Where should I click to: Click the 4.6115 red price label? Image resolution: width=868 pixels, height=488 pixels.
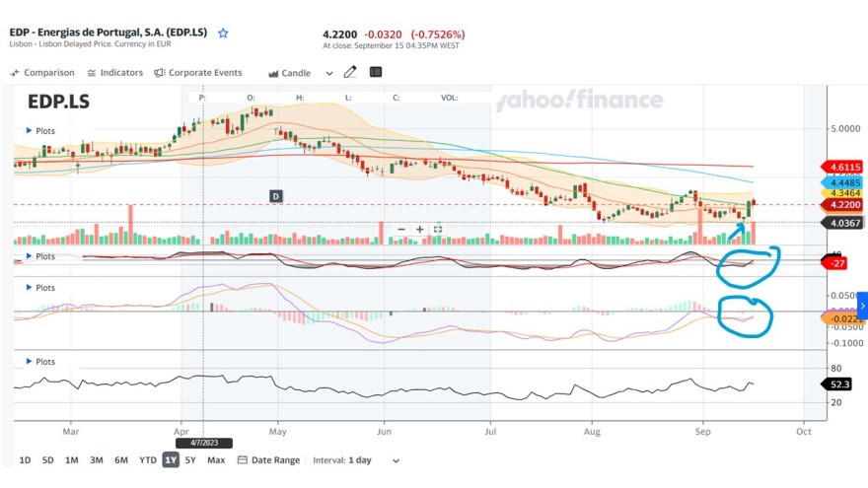[842, 167]
